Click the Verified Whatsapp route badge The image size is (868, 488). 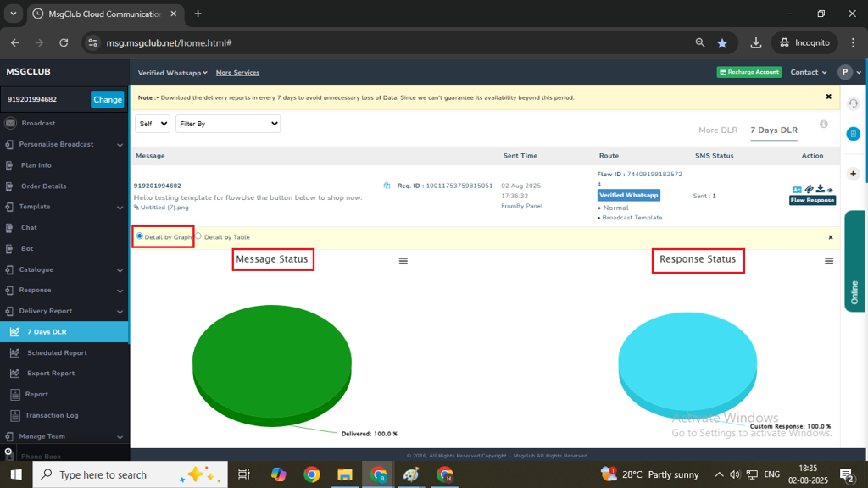(628, 196)
